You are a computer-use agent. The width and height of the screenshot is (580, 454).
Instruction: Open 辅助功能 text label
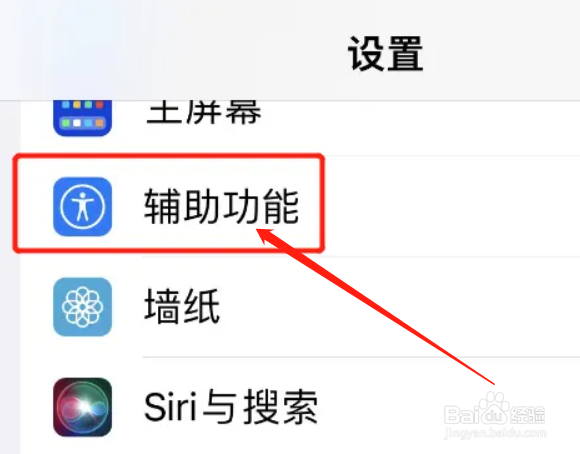(221, 206)
